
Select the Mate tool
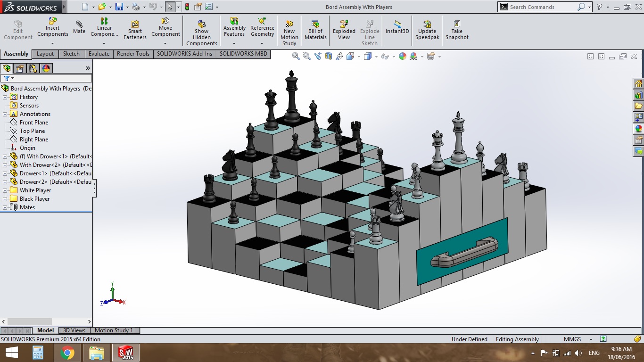point(79,27)
